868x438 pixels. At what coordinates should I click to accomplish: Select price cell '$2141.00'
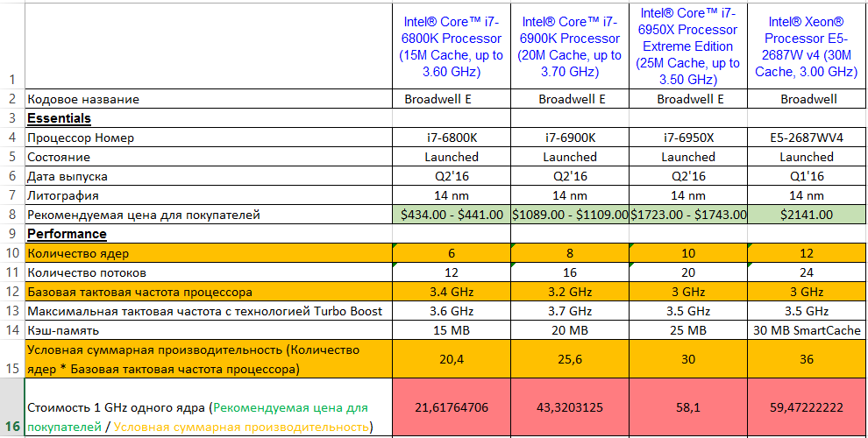(807, 215)
